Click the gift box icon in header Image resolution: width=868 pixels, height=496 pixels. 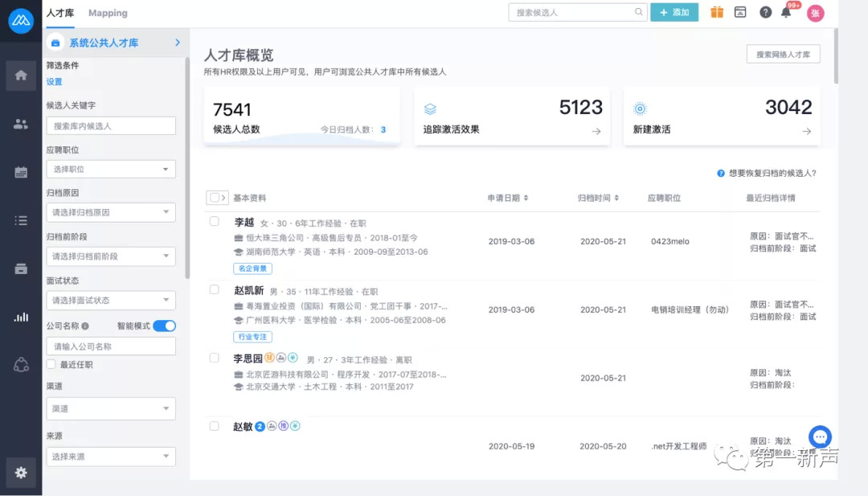tap(716, 12)
